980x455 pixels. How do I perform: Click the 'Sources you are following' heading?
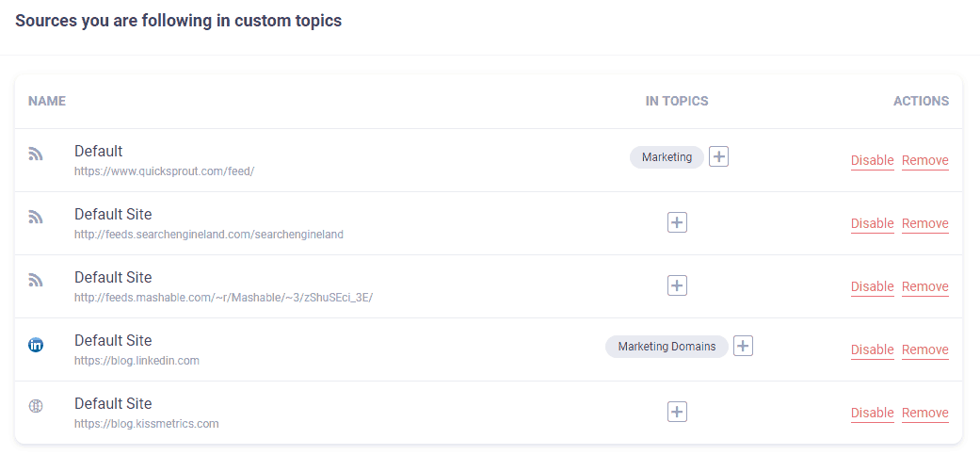(178, 21)
